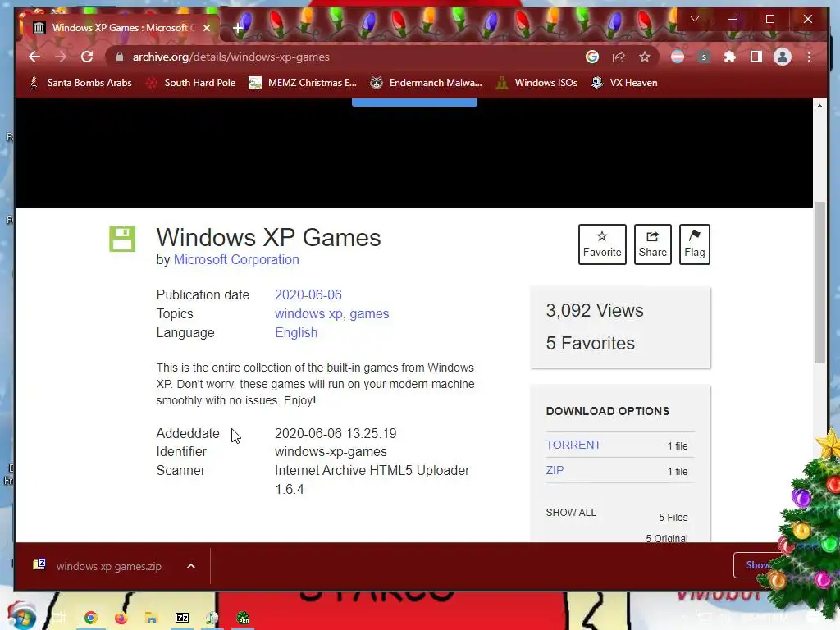Open Chrome's three-dot menu

point(809,57)
